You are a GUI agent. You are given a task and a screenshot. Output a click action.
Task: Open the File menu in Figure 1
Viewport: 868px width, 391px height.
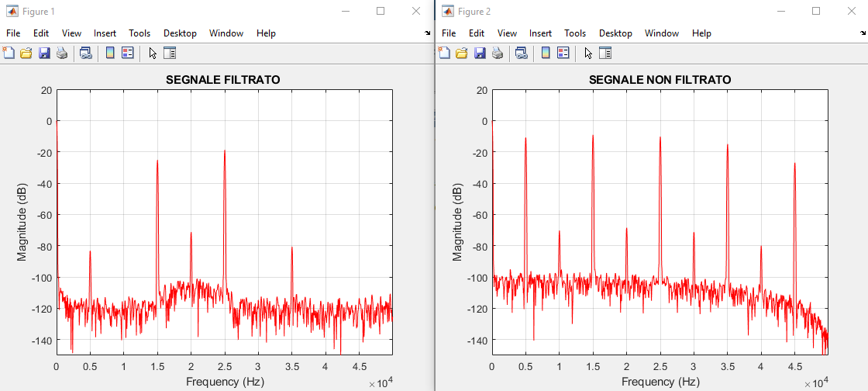click(x=13, y=33)
